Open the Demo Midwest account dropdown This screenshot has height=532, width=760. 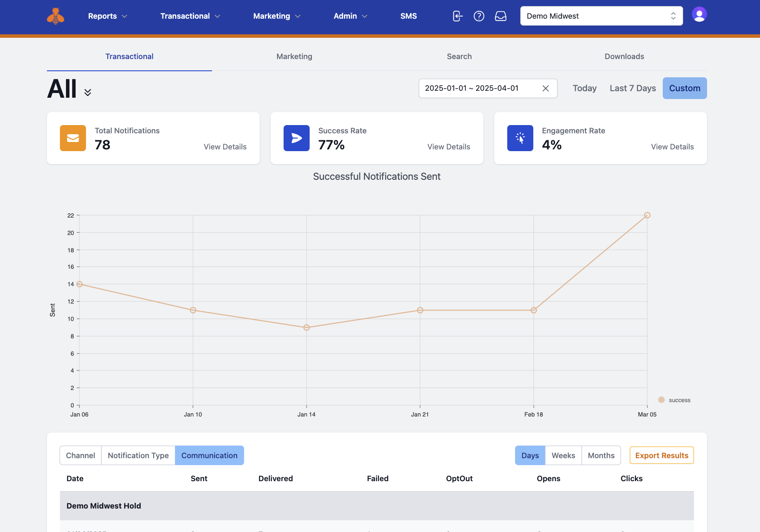[601, 16]
